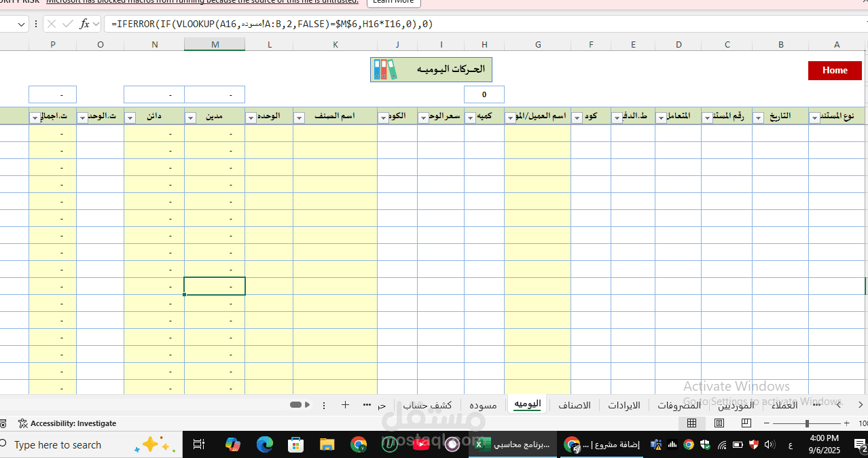Switch to the الايرادات sheet tab
868x458 pixels.
623,405
